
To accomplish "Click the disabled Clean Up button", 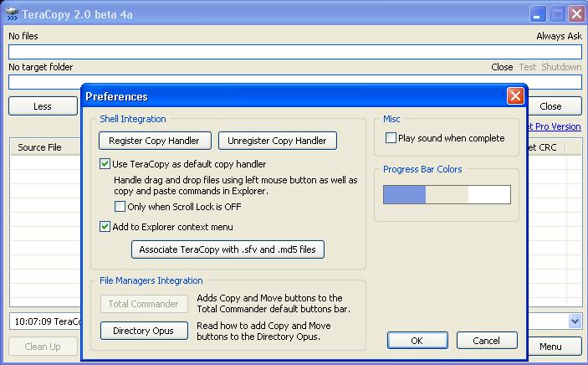I will [x=43, y=347].
